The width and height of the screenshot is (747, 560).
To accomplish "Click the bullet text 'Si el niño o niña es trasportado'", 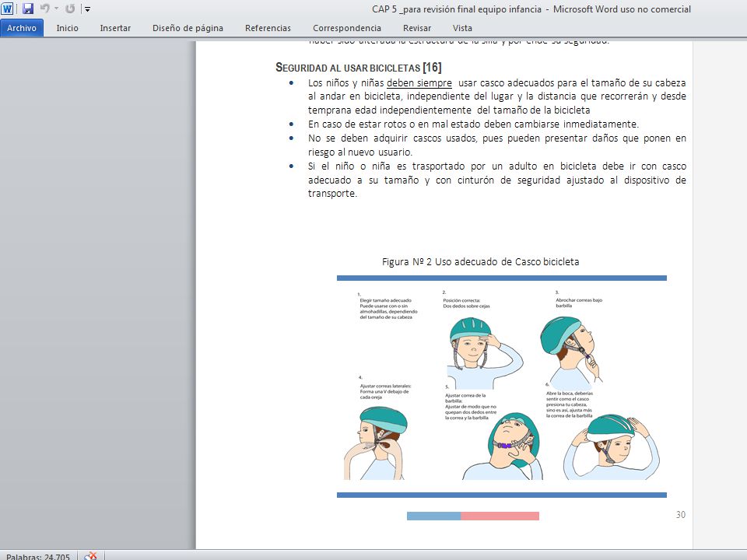I will [387, 166].
